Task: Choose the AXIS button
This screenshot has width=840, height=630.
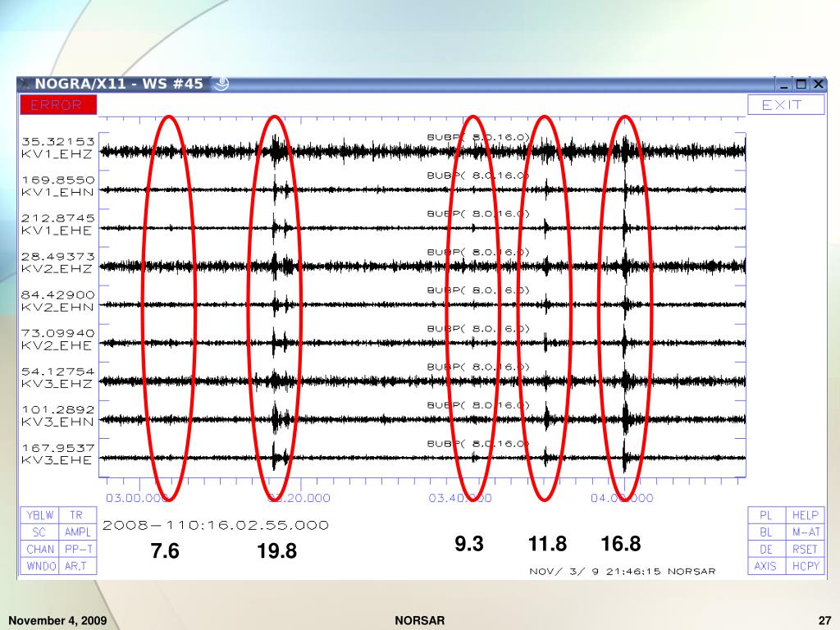Action: pyautogui.click(x=767, y=566)
